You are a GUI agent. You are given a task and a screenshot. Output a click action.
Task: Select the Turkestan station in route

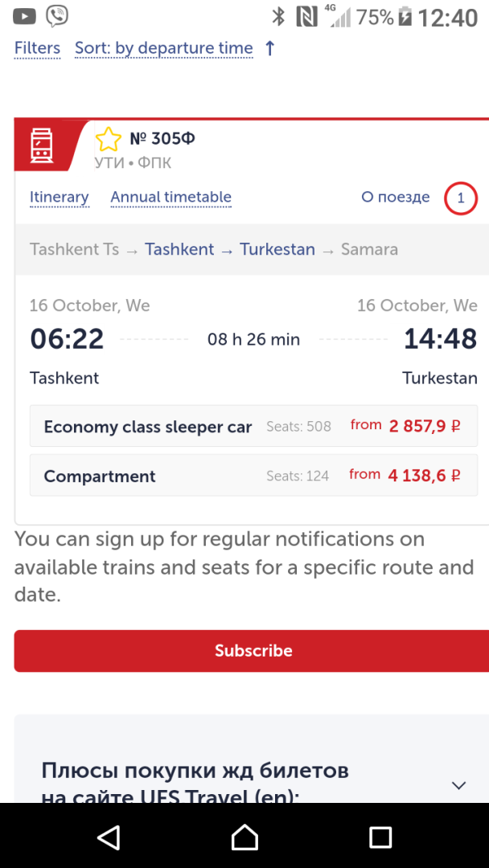[277, 249]
